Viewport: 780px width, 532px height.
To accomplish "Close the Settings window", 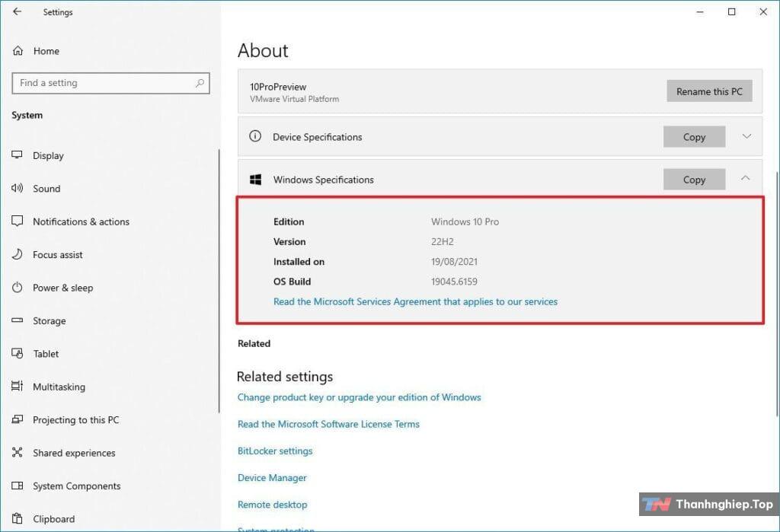I will 763,11.
